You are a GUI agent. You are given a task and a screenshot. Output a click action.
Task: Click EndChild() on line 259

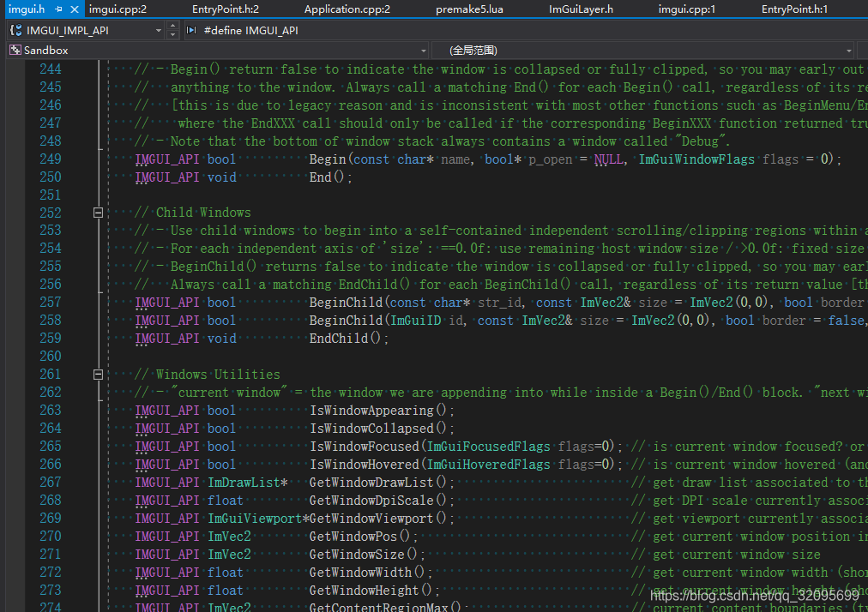[x=348, y=338]
